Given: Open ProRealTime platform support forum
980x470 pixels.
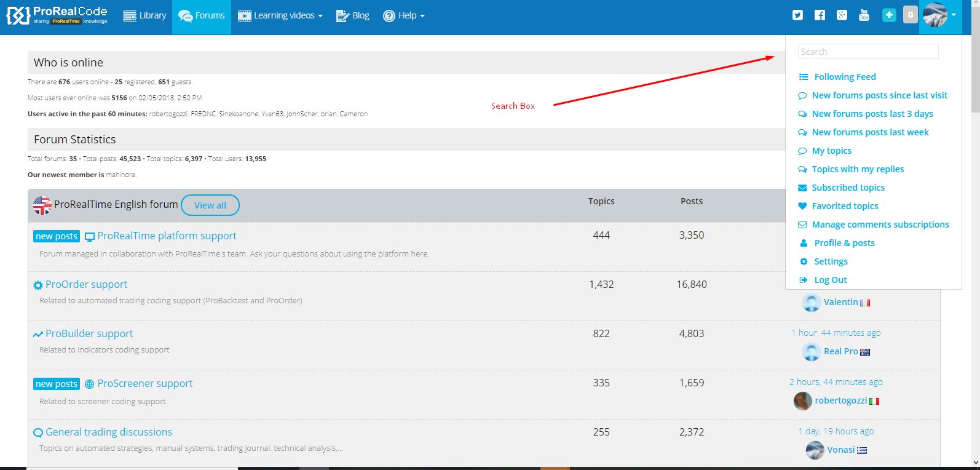Looking at the screenshot, I should pyautogui.click(x=167, y=236).
